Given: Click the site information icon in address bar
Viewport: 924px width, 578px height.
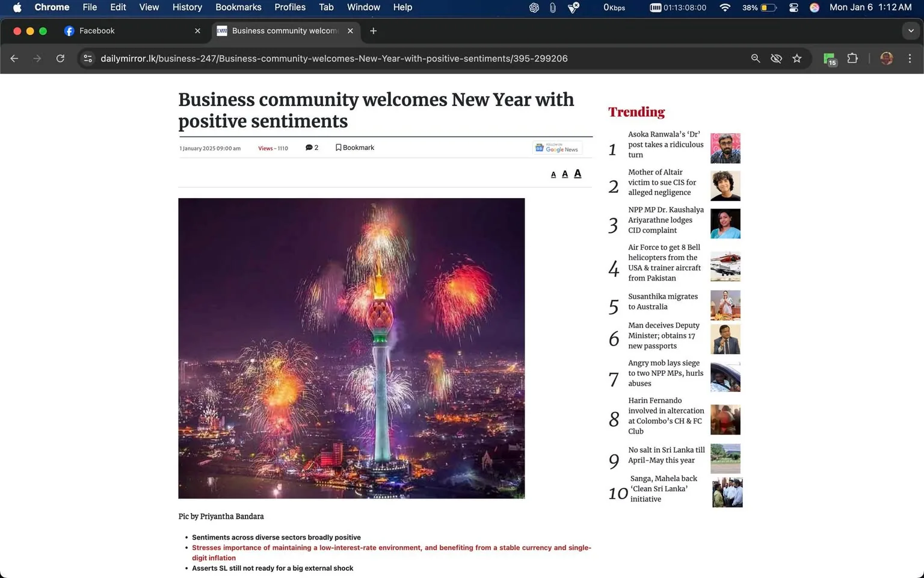Looking at the screenshot, I should pyautogui.click(x=88, y=58).
